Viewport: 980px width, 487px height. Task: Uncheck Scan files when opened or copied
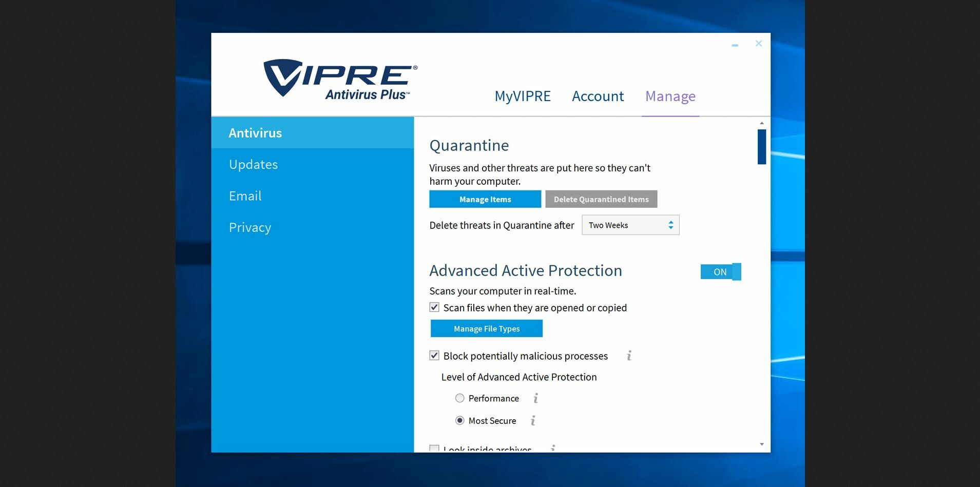coord(434,307)
